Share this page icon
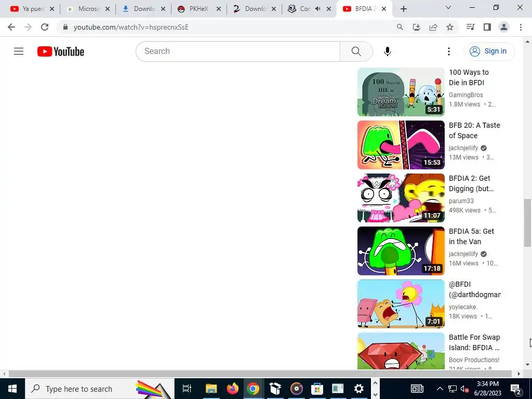The height and width of the screenshot is (399, 532). tap(433, 27)
